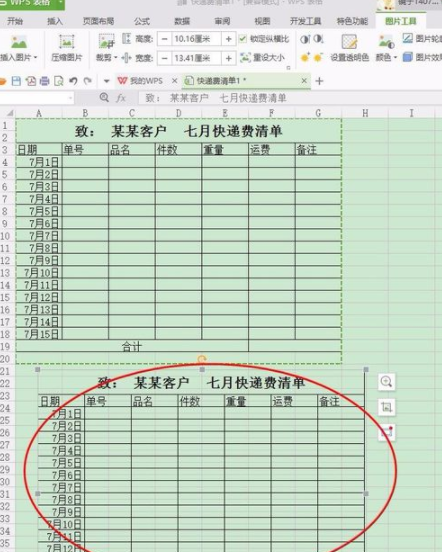Open the View (视图) ribbon tab

tap(262, 21)
